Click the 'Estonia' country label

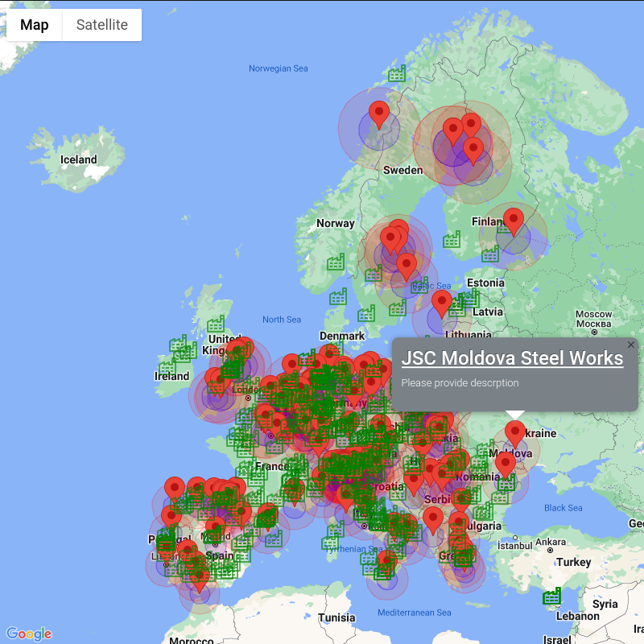pyautogui.click(x=485, y=283)
